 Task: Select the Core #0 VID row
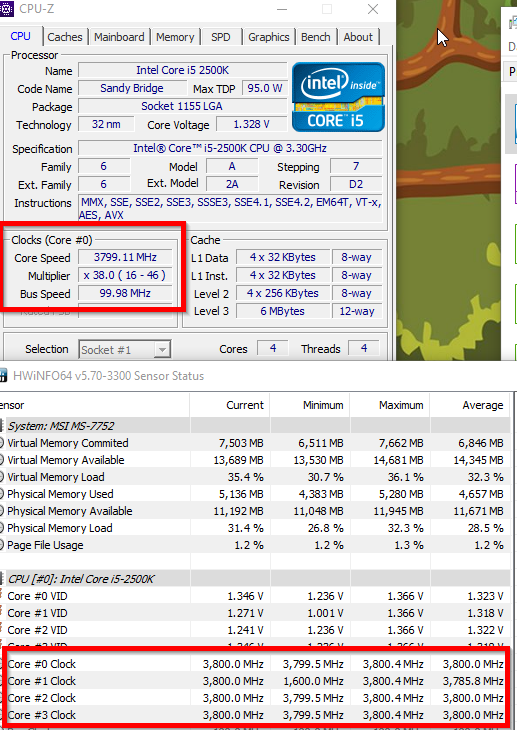(x=255, y=596)
